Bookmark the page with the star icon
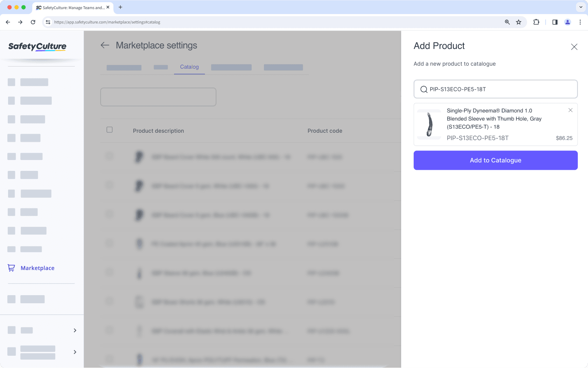Image resolution: width=588 pixels, height=368 pixels. (x=518, y=22)
